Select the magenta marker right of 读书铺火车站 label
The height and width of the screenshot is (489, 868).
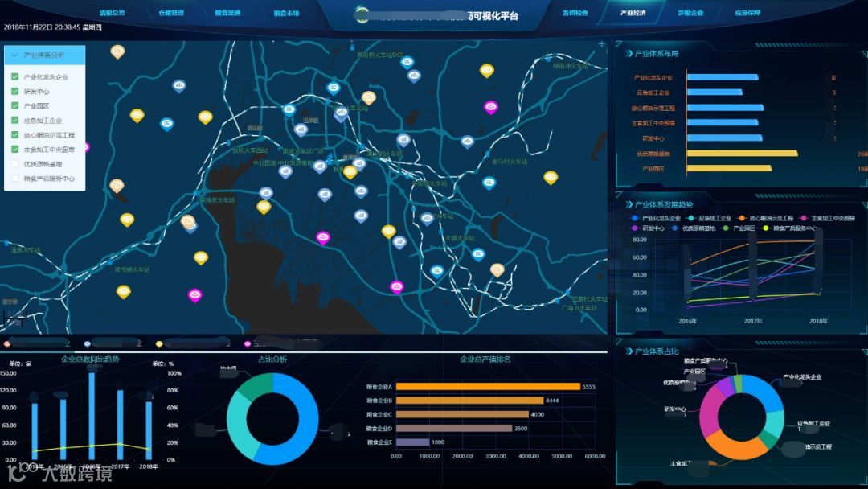(194, 294)
